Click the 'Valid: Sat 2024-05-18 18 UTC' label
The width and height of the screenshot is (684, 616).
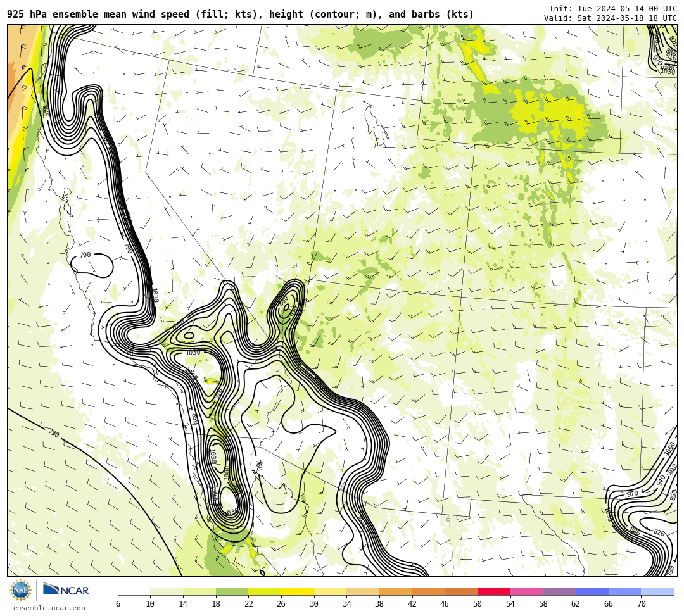tap(611, 18)
